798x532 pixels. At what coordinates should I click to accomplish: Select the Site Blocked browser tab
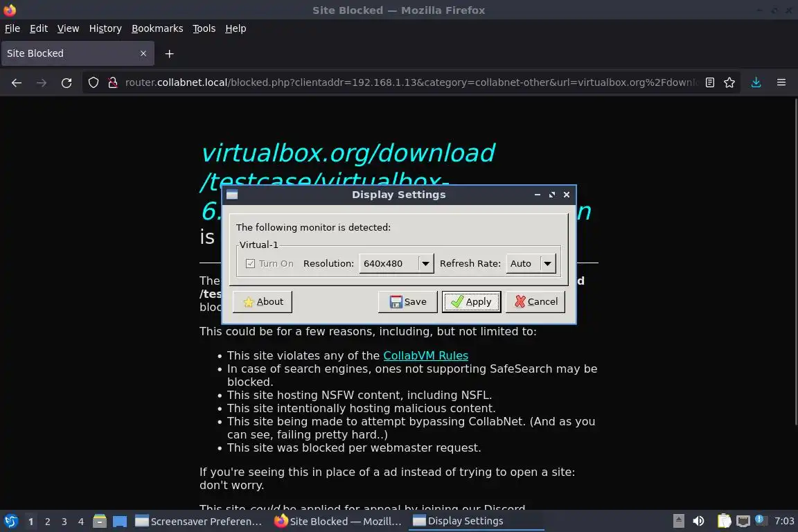pos(78,53)
